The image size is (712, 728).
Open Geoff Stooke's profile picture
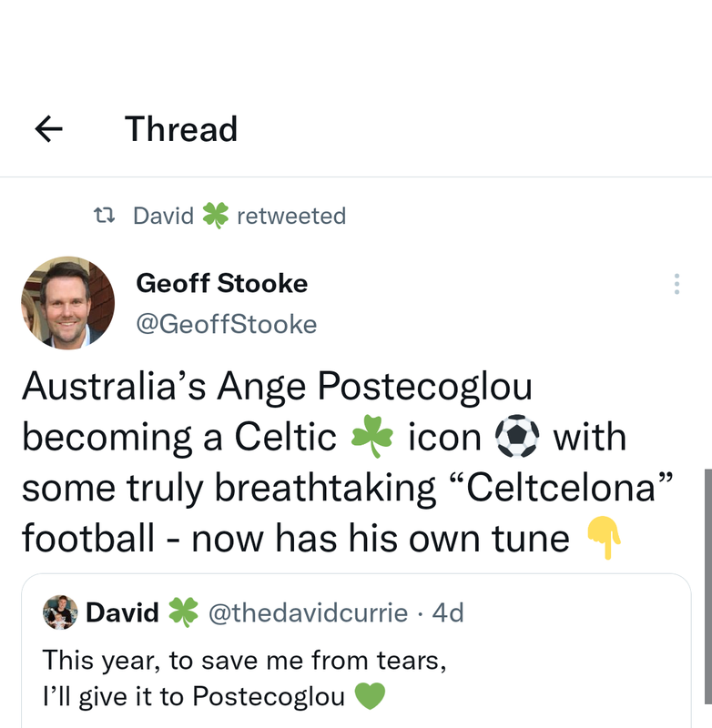click(x=67, y=302)
